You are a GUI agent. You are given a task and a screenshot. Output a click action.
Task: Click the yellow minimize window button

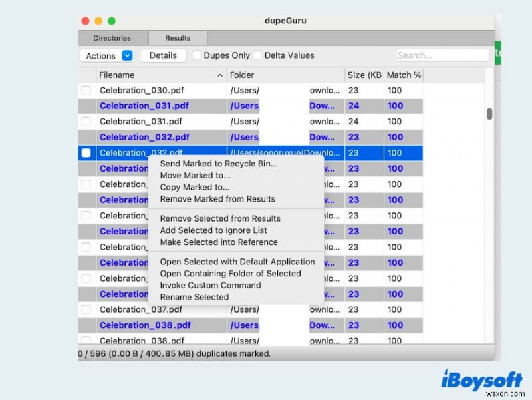click(x=98, y=21)
